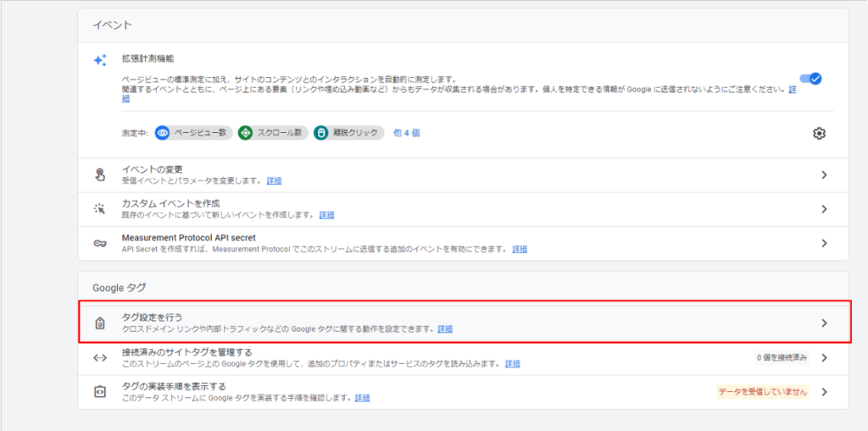Open タグの実装手順を表示する row
This screenshot has width=868, height=431.
click(x=463, y=392)
